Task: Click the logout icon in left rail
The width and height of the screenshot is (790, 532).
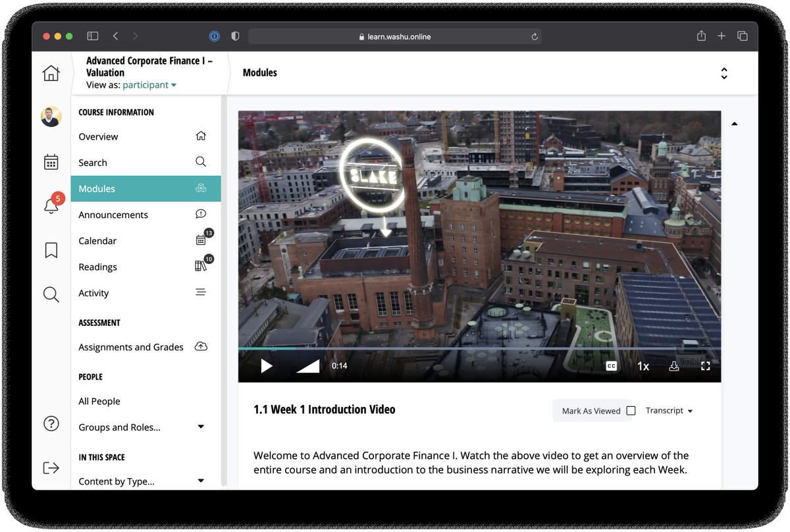Action: click(x=51, y=468)
